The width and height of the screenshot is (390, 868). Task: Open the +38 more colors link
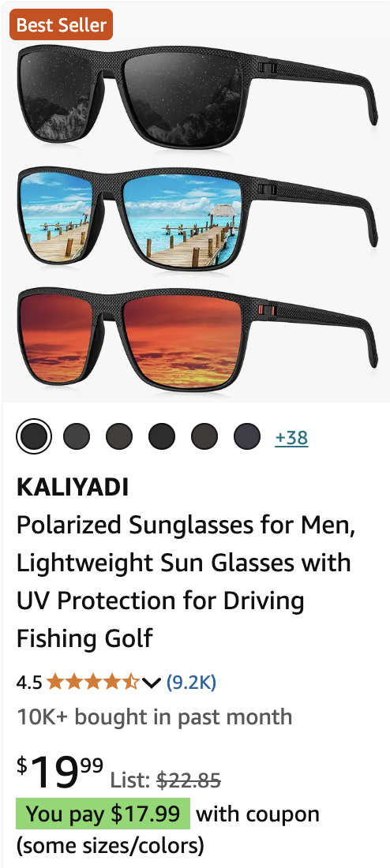[291, 437]
